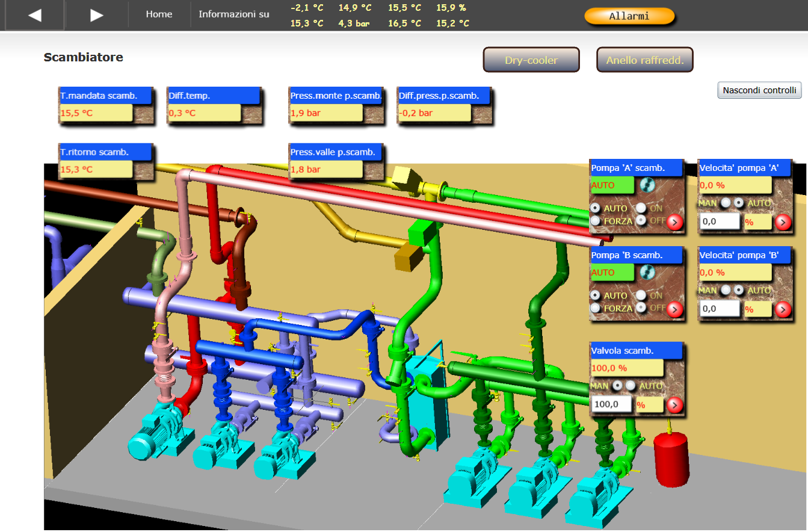Screen dimensions: 808x532
Task: Open the Anello raffredd. page
Action: 645,60
